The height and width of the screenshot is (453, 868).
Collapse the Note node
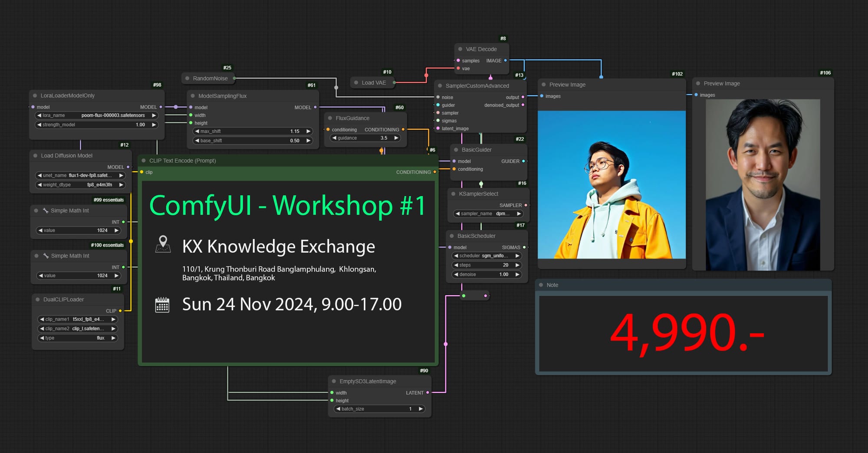pos(541,285)
